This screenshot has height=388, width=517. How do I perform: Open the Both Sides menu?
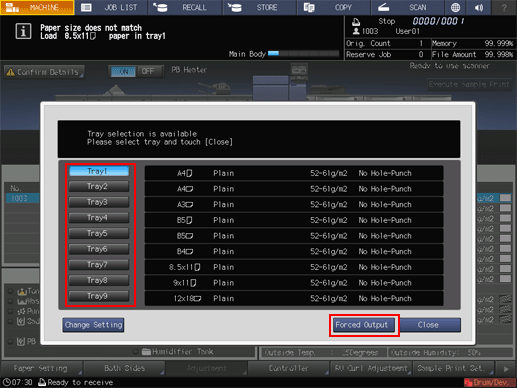pyautogui.click(x=124, y=368)
